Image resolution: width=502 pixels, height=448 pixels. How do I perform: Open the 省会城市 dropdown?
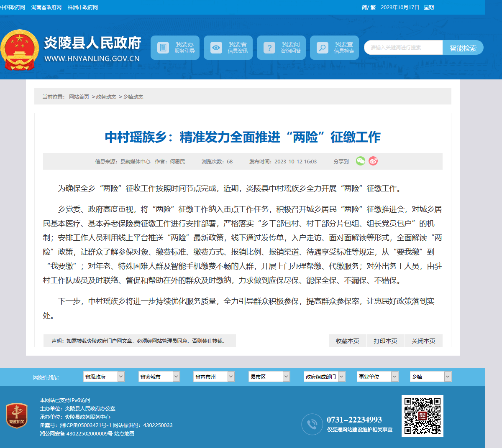pyautogui.click(x=159, y=377)
